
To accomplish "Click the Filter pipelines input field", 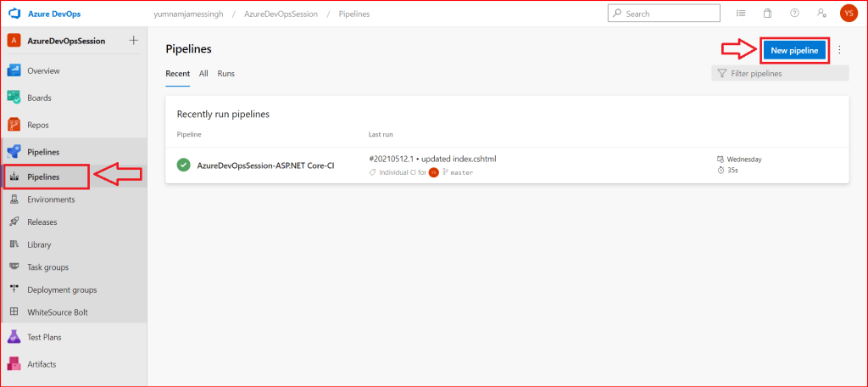I will [784, 74].
